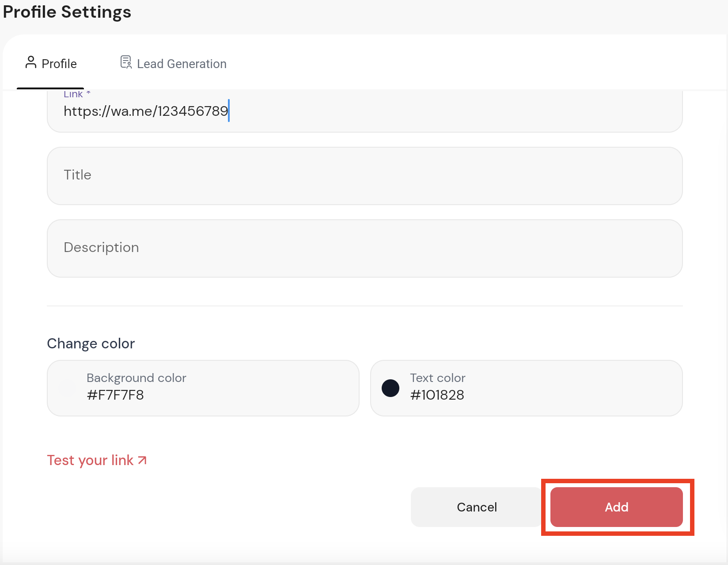The image size is (728, 565).
Task: Click the Description input field
Action: pos(364,248)
